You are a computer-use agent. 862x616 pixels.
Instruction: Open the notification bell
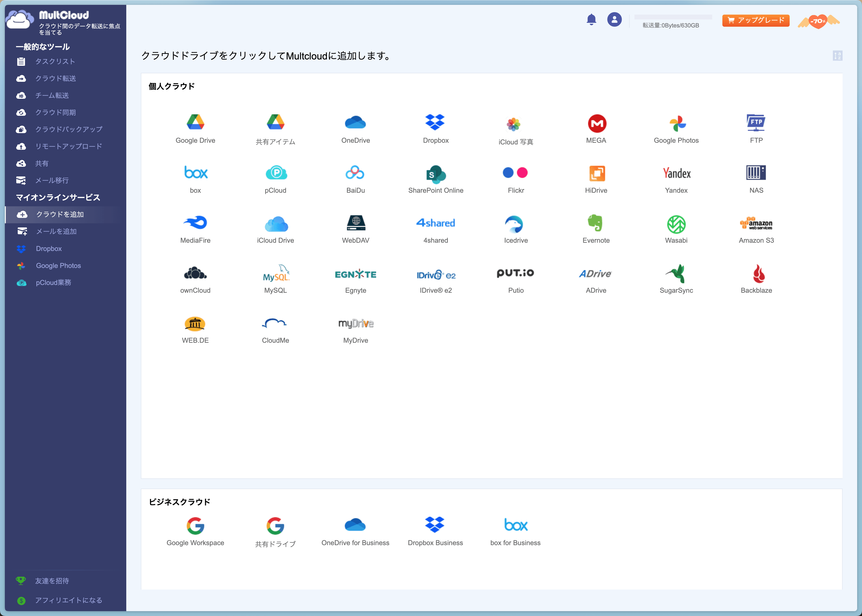(591, 19)
